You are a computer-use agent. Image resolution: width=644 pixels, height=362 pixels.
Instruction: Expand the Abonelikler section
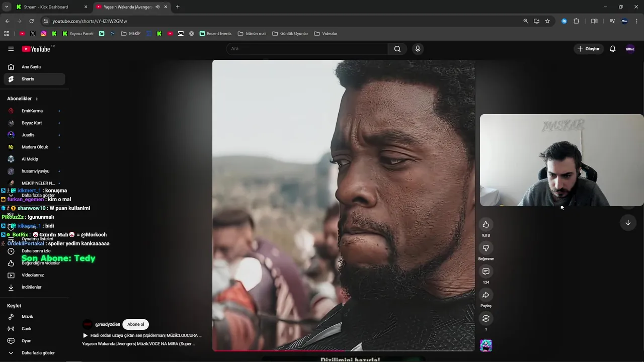(x=23, y=99)
